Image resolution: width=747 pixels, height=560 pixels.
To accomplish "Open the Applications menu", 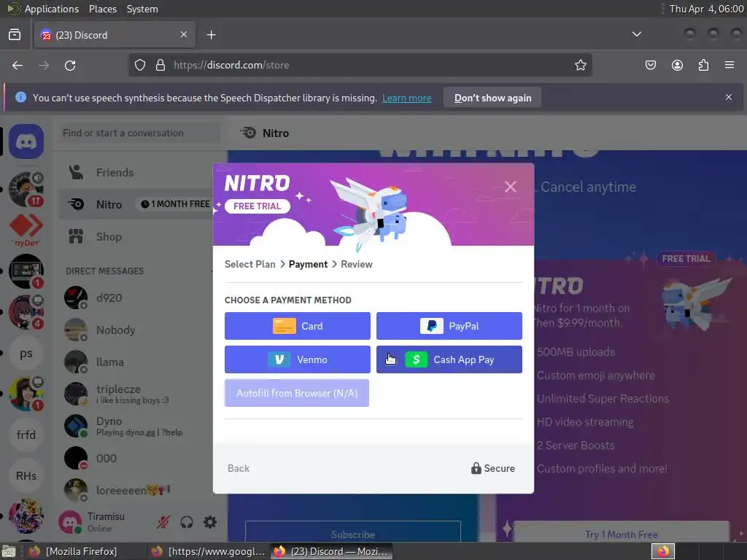I will 52,9.
